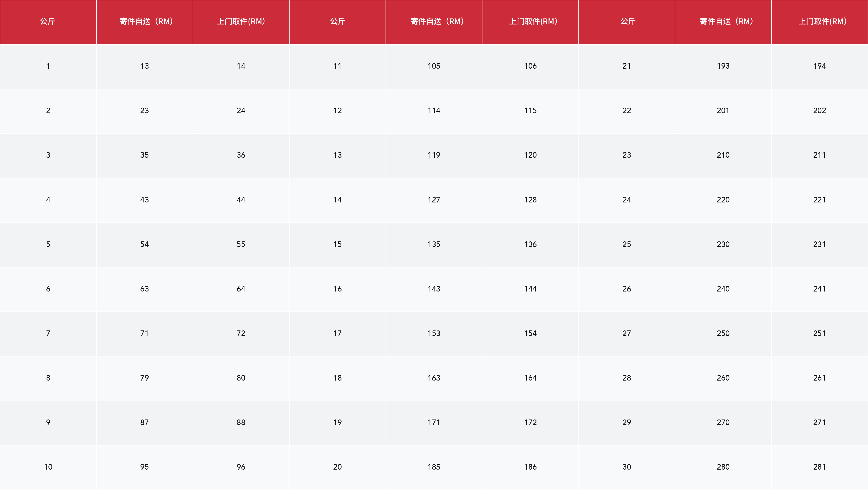Click the weight cell showing 10
The height and width of the screenshot is (490, 868).
click(x=48, y=467)
